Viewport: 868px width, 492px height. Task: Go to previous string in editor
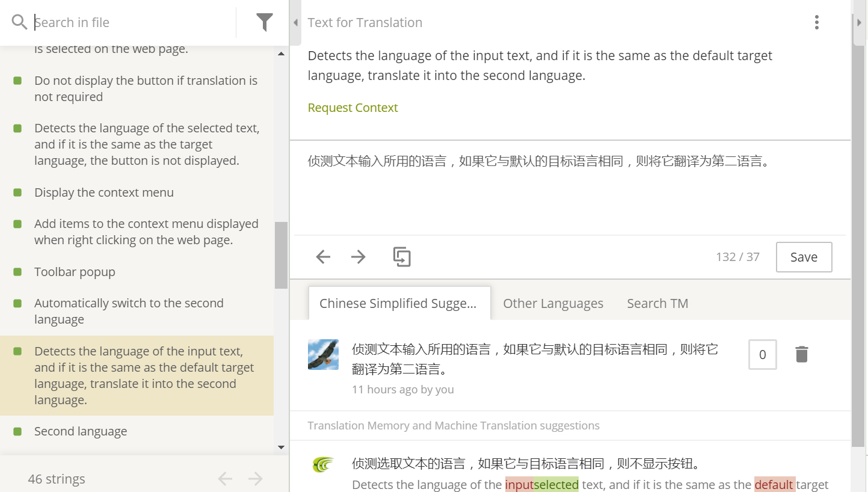pyautogui.click(x=323, y=257)
